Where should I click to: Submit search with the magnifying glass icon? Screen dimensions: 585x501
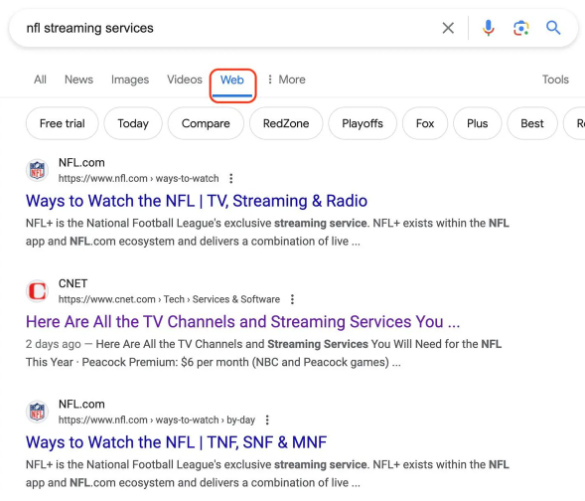(x=553, y=28)
